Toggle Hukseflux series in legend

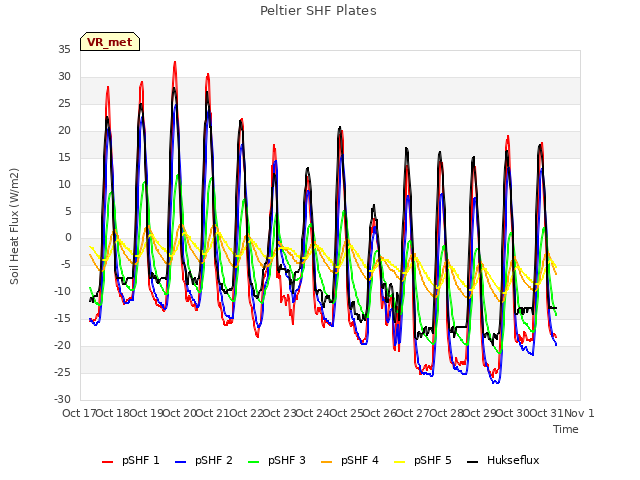[503, 460]
